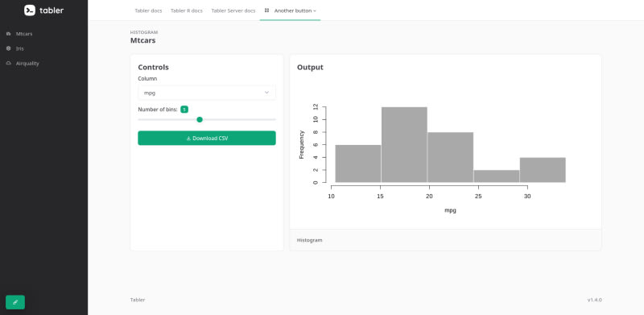The width and height of the screenshot is (644, 315).
Task: Click the Tabler footer link
Action: (138, 300)
